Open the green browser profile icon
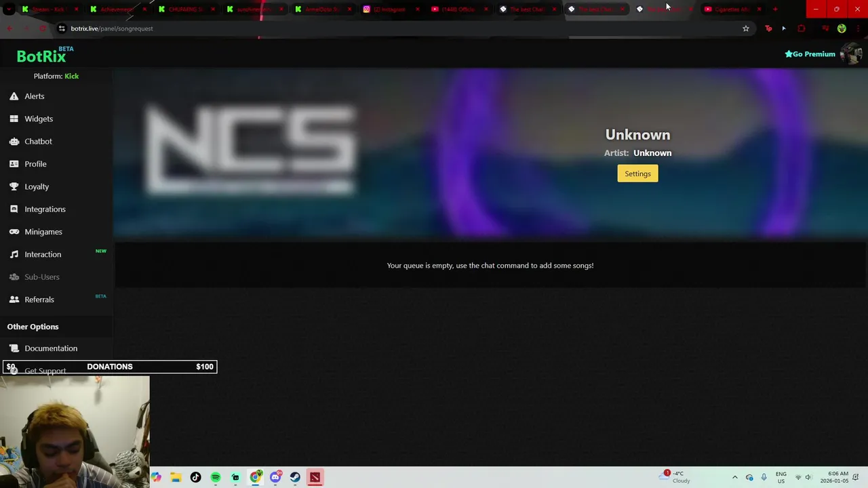This screenshot has height=488, width=868. tap(842, 28)
